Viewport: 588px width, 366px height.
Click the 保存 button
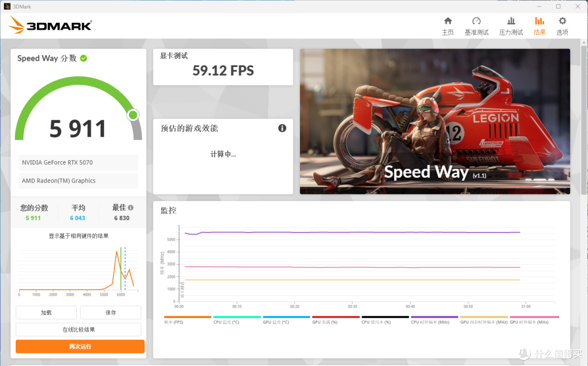point(111,313)
